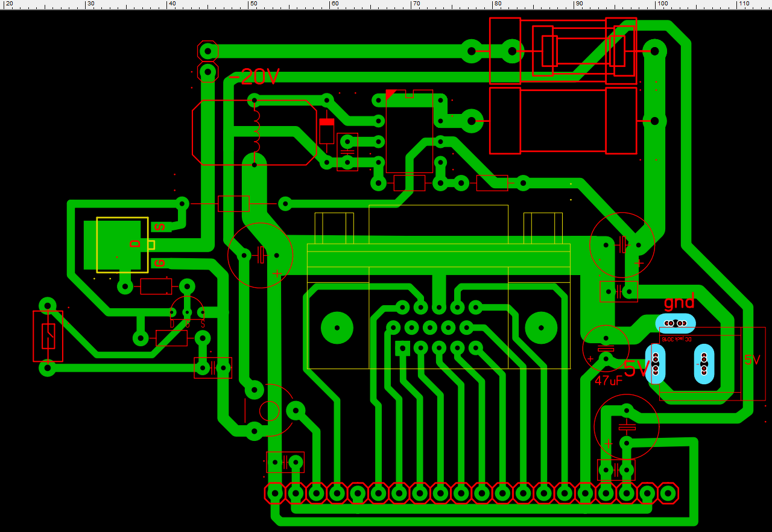Click the ruler mark labeled 60

pyautogui.click(x=334, y=4)
